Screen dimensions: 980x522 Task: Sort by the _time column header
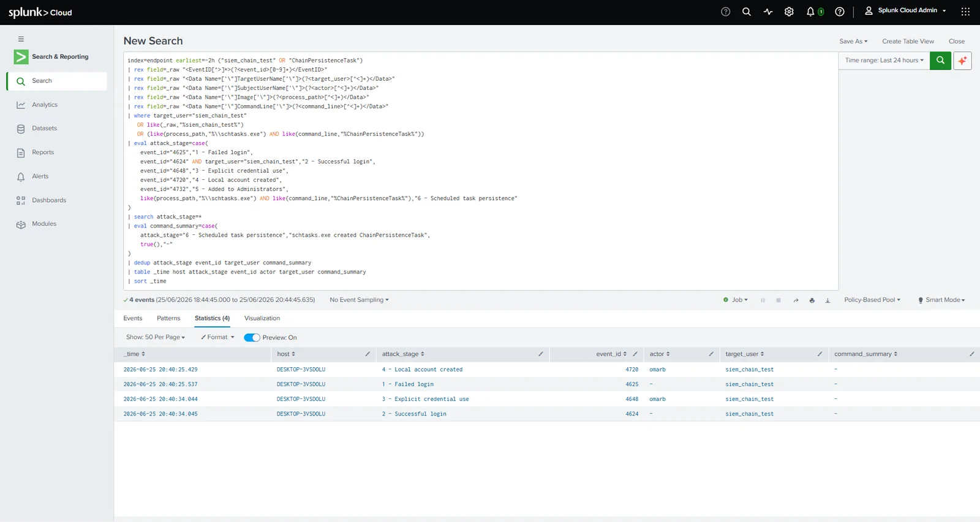coord(134,354)
